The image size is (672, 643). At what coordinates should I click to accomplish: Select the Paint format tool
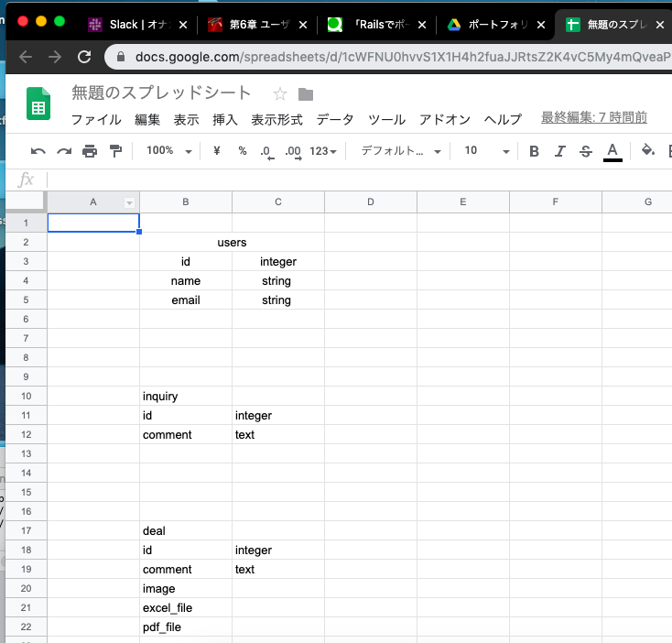tap(115, 151)
